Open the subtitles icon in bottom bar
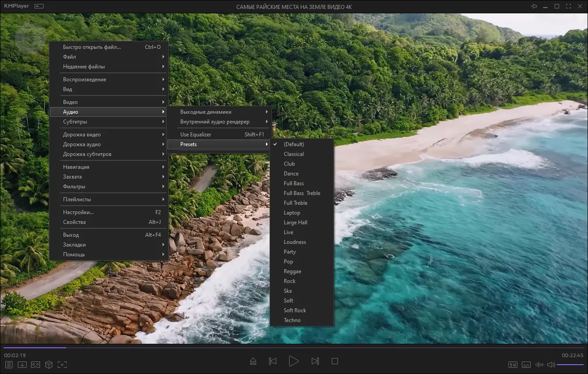This screenshot has height=374, width=588. pos(526,365)
